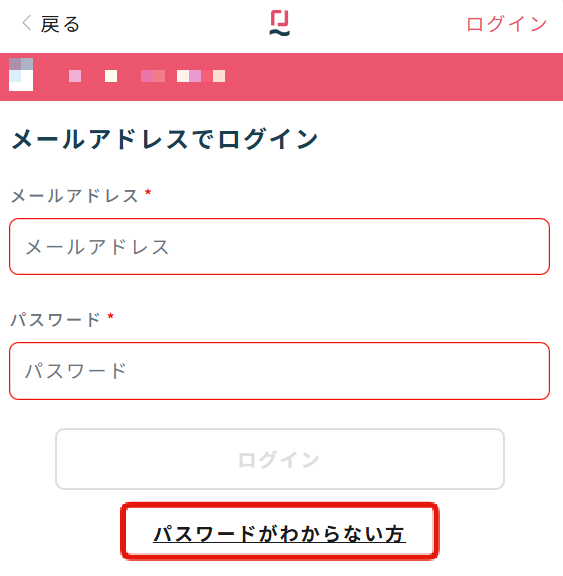Click the パスワード field label
The image size is (563, 576).
click(x=55, y=320)
